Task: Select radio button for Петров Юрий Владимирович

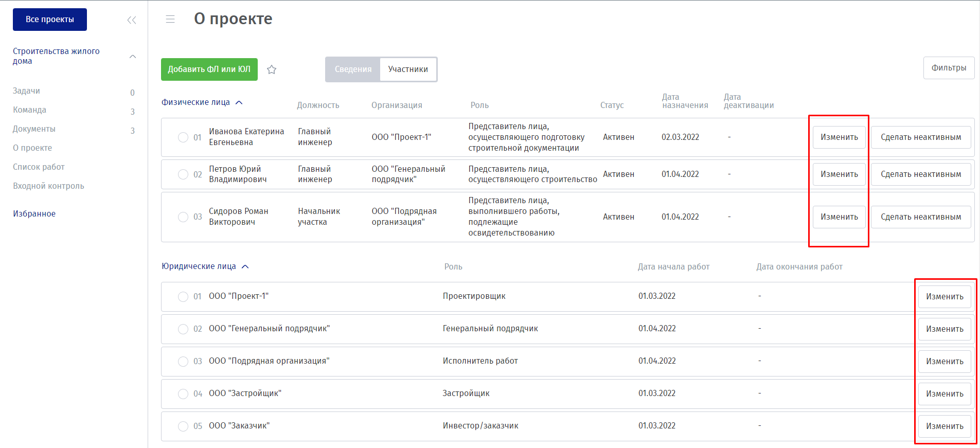Action: (183, 174)
